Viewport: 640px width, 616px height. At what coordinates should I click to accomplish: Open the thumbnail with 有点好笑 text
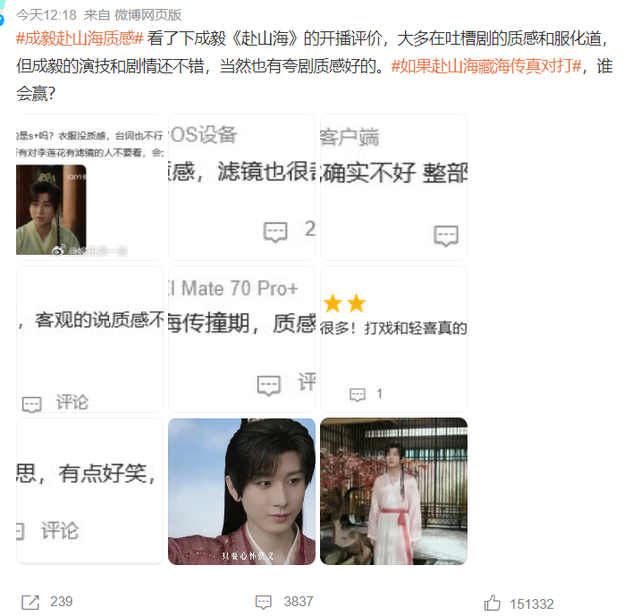pyautogui.click(x=89, y=491)
